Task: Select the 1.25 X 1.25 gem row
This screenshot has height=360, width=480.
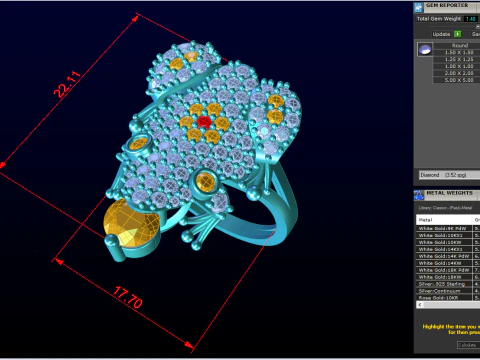Action: [456, 59]
